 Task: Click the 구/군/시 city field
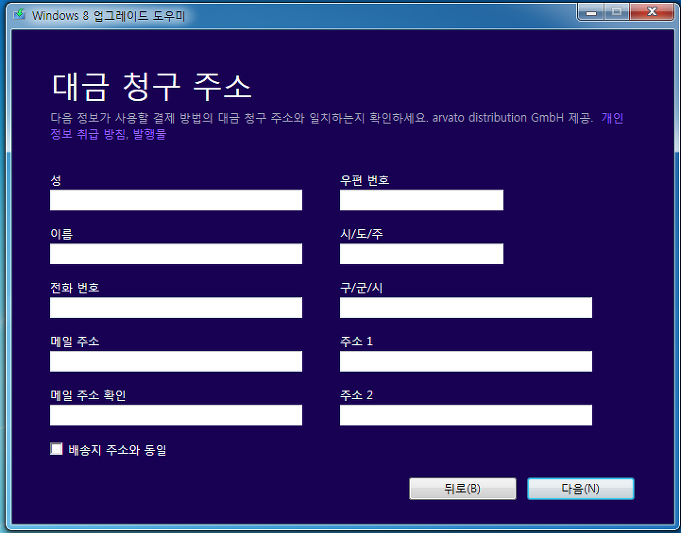466,308
